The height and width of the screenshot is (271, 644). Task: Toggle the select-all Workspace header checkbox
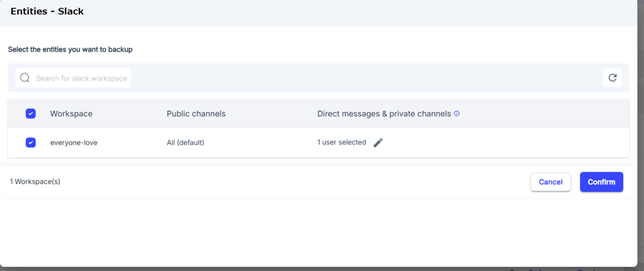(31, 114)
